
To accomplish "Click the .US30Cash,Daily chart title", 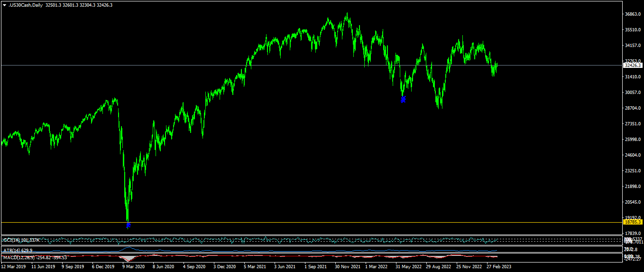I will [x=26, y=5].
